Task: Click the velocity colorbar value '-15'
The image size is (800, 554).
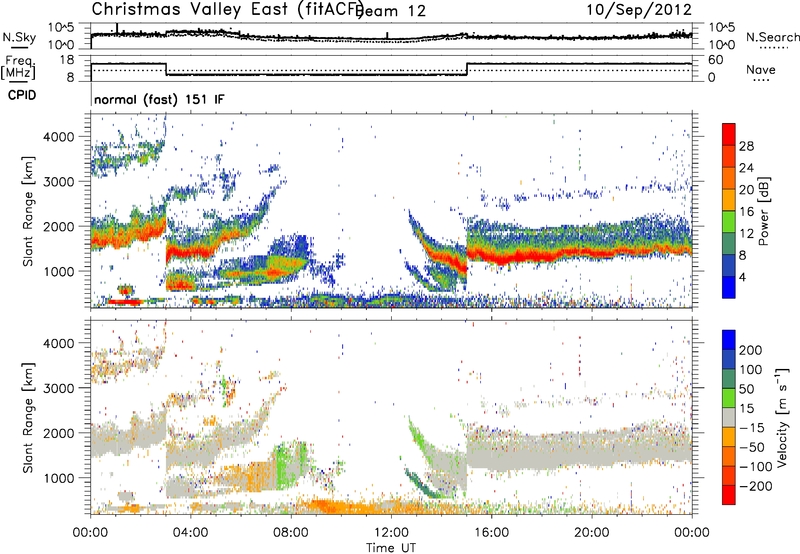Action: [x=752, y=427]
